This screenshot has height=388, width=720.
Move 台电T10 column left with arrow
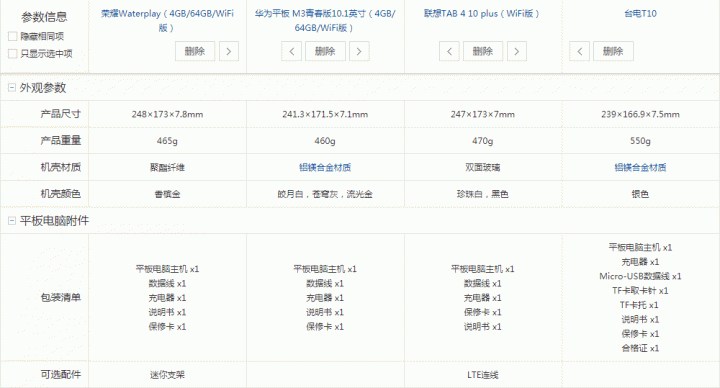click(579, 51)
